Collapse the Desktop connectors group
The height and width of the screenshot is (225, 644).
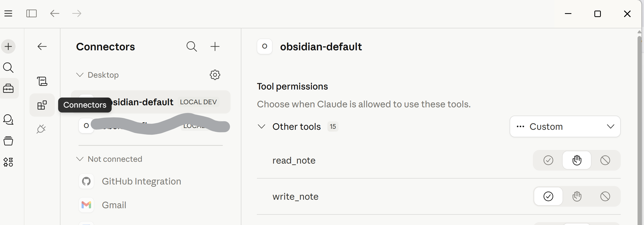[80, 75]
